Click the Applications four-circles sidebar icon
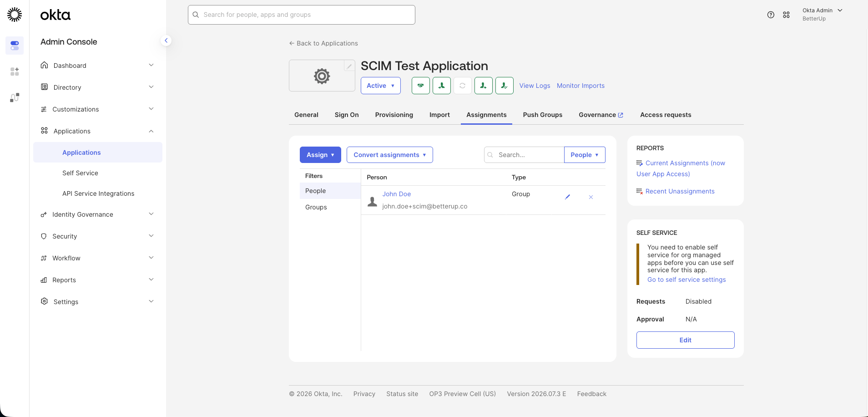 click(x=44, y=131)
